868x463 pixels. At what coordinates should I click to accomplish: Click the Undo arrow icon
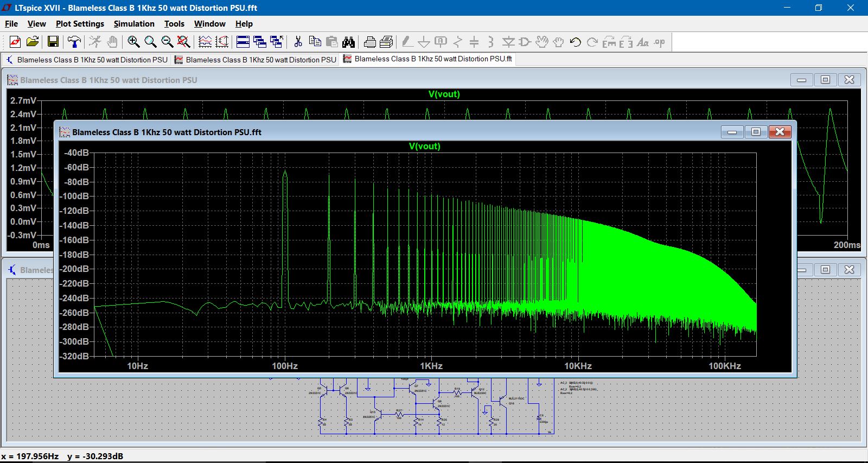576,42
